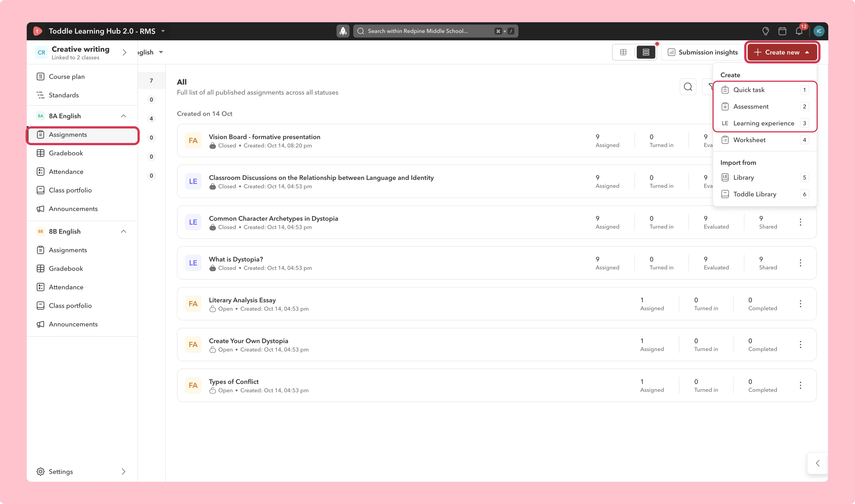Screen dimensions: 855x504
Task: Open options for Common Character Archetypes in Dystopia
Action: coord(800,222)
